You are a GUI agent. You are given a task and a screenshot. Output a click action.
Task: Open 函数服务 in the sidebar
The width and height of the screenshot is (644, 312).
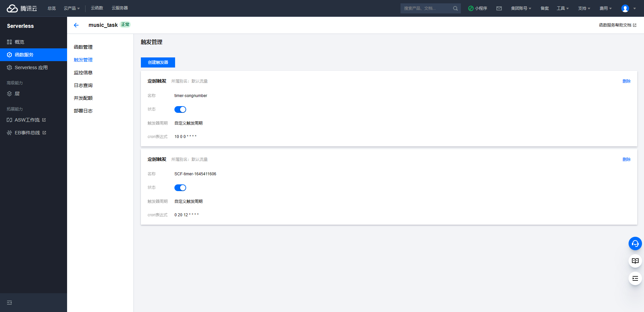coord(34,55)
